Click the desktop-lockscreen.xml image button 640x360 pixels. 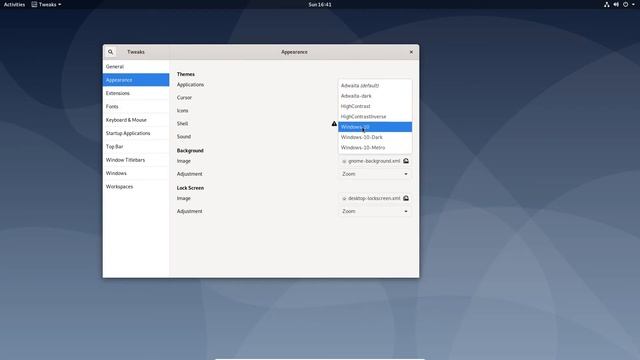375,198
